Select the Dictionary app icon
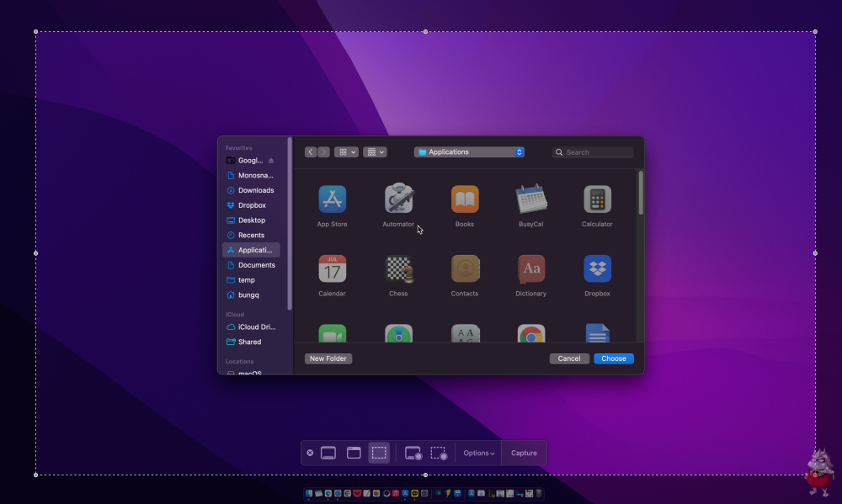 click(x=531, y=268)
